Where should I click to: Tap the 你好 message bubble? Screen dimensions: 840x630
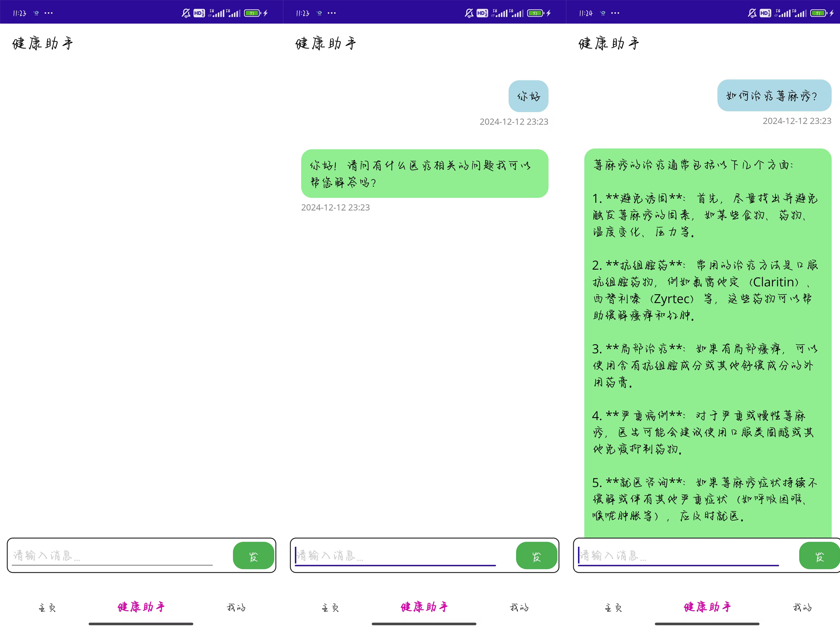click(x=528, y=96)
